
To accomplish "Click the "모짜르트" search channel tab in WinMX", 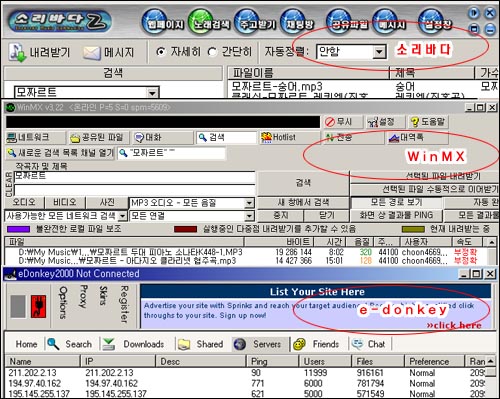I will 171,153.
